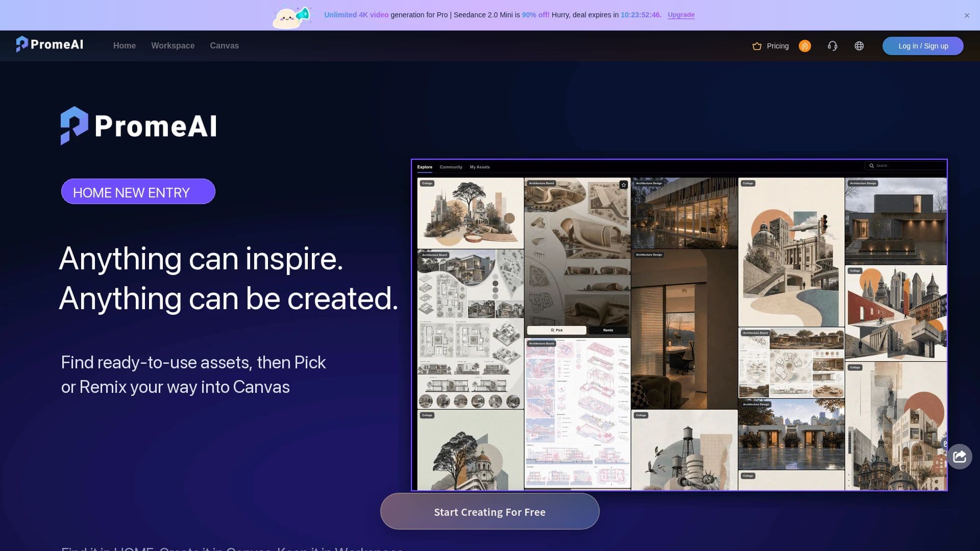
Task: Click the PromeAI logo in navbar
Action: click(x=50, y=44)
